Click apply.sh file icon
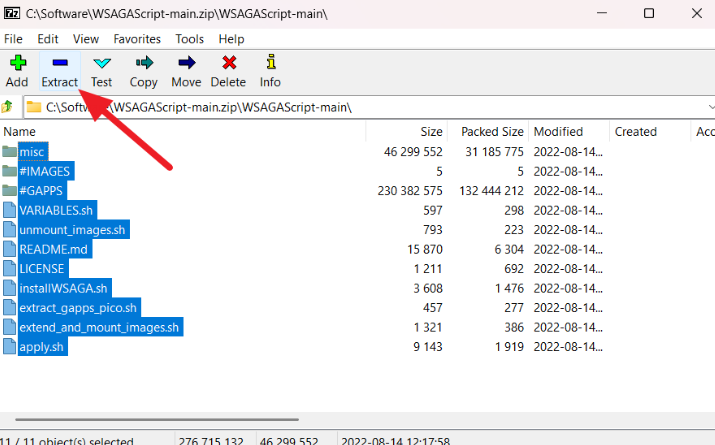 9,347
